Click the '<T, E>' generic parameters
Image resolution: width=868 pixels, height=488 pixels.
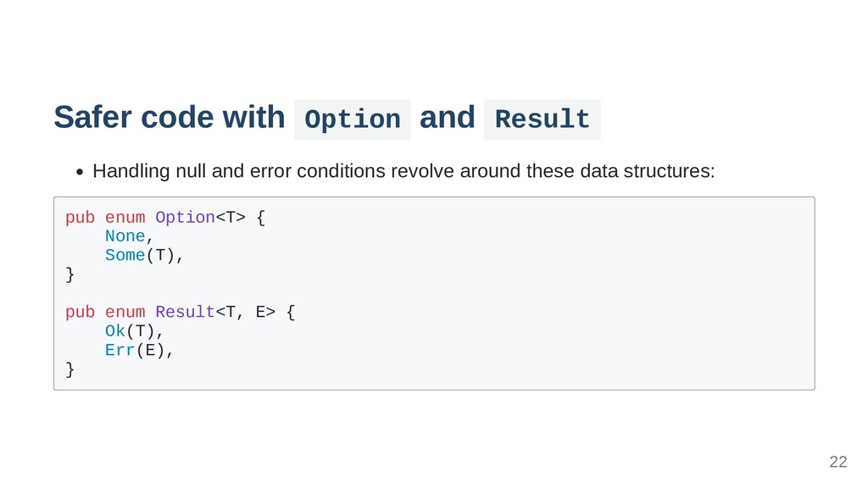point(245,312)
